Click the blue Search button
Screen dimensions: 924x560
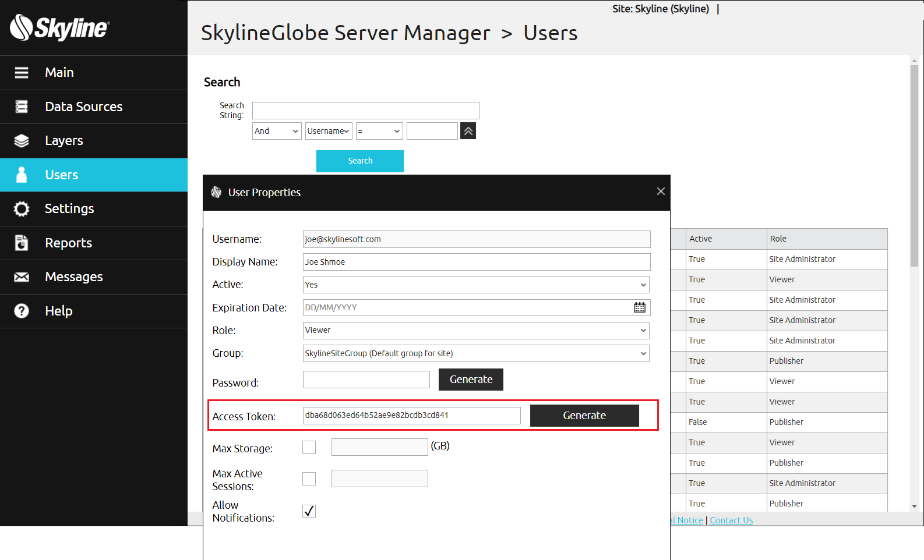coord(360,161)
